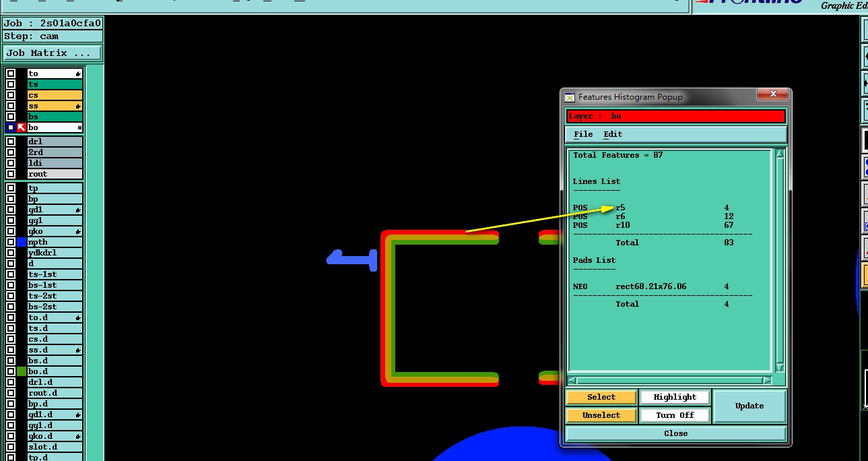Toggle the checkbox for layer slot.d
This screenshot has width=868, height=461.
click(x=11, y=447)
